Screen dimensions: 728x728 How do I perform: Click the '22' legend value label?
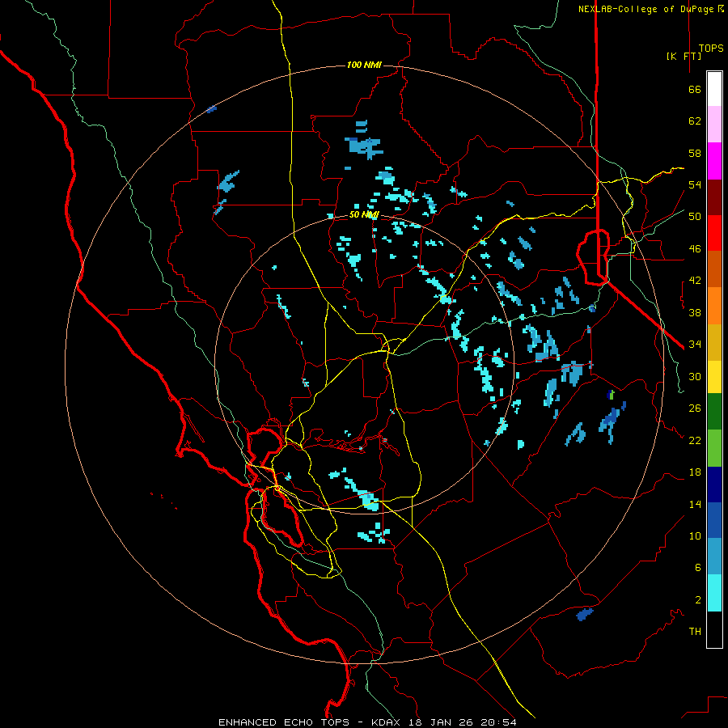pos(695,440)
